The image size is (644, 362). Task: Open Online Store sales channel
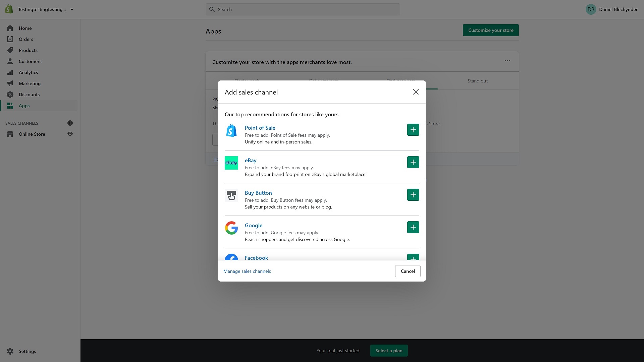pyautogui.click(x=32, y=134)
